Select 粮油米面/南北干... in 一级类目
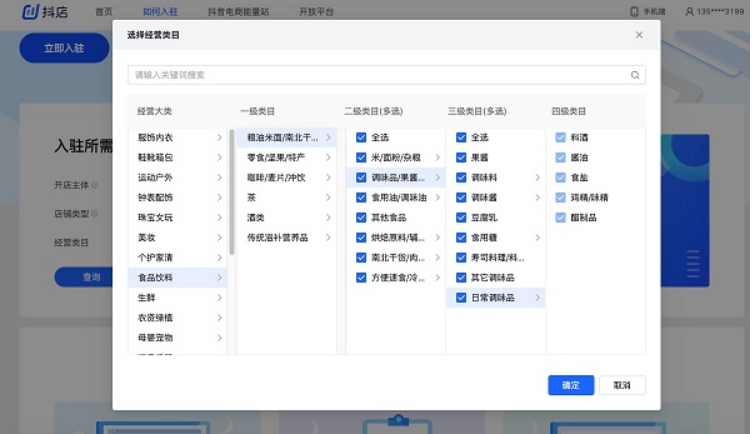This screenshot has width=752, height=434. [286, 138]
